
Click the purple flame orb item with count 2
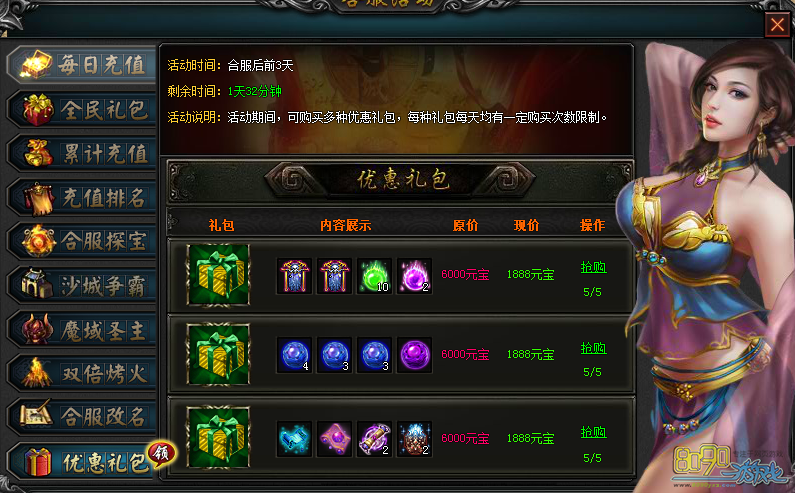tap(414, 276)
